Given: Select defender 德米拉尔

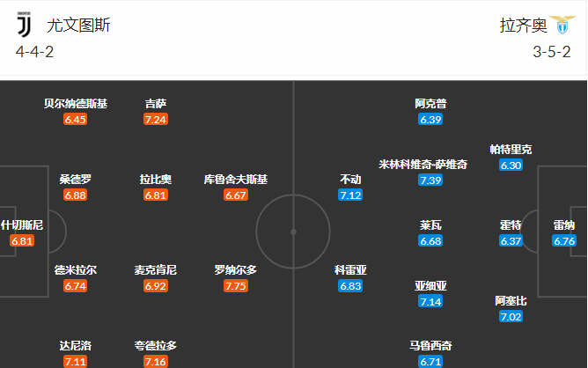Looking at the screenshot, I should point(76,270).
